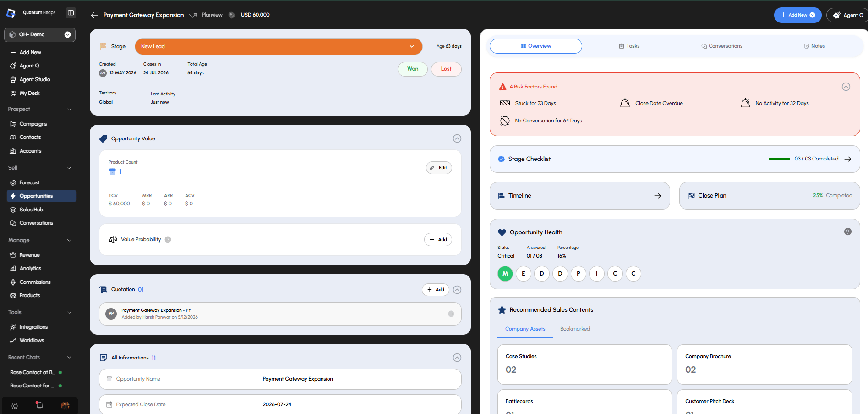Click the Recommended Sales Contents star icon
This screenshot has width=868, height=414.
point(502,310)
